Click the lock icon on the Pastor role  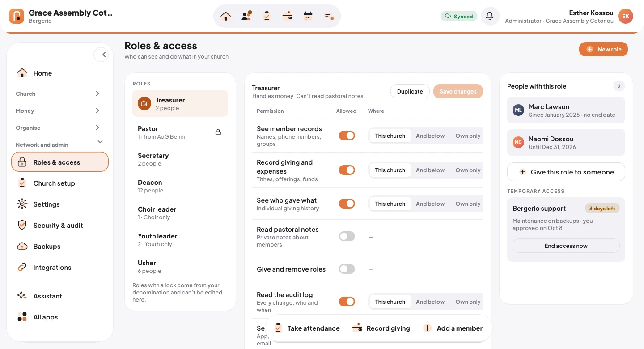[218, 132]
